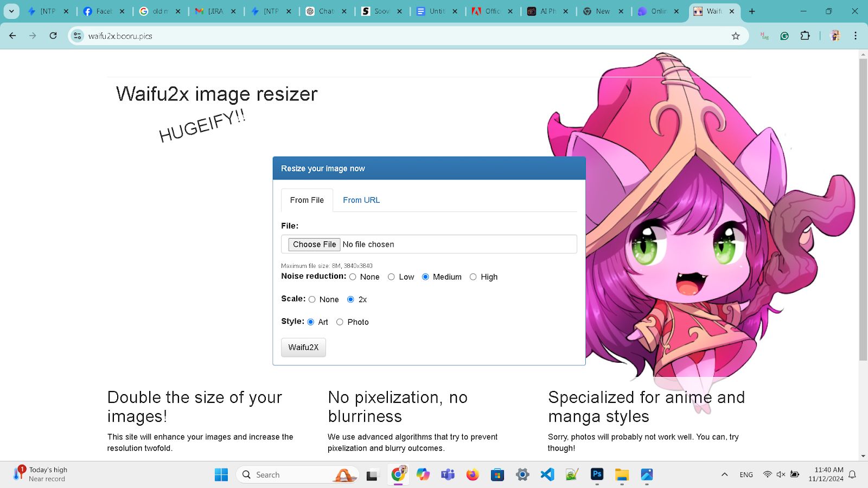Click the Chrome taskbar icon

(x=398, y=474)
